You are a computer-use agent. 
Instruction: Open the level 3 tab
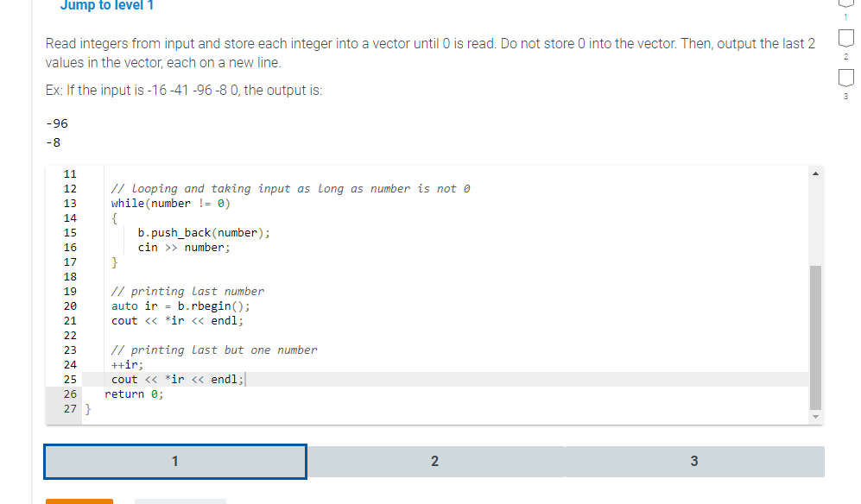694,461
